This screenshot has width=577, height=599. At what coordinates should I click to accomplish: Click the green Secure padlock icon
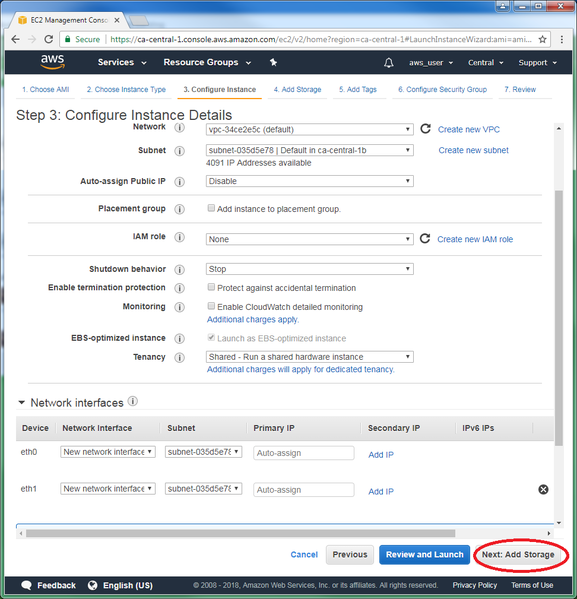pyautogui.click(x=68, y=39)
